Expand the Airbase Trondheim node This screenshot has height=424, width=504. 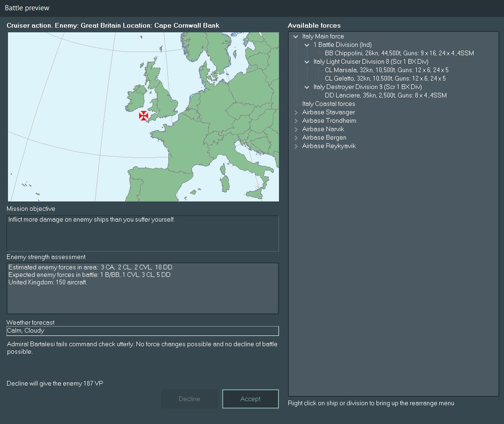[x=296, y=121]
